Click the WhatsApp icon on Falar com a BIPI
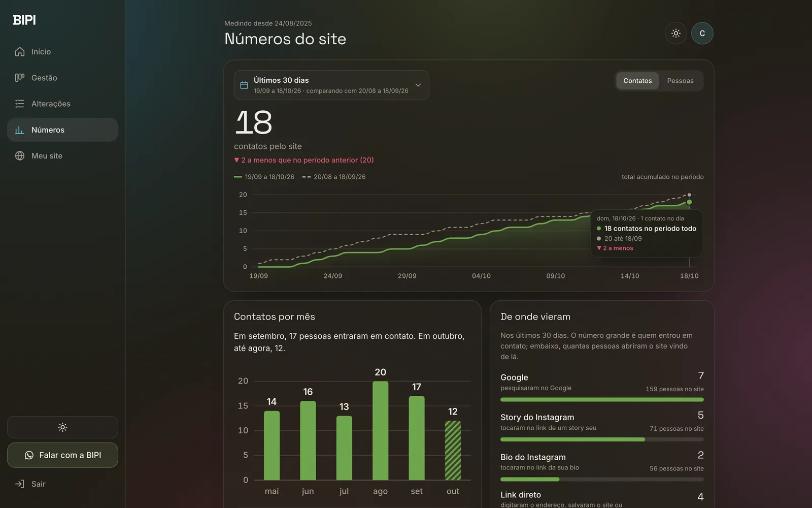Image resolution: width=812 pixels, height=508 pixels. click(x=29, y=455)
